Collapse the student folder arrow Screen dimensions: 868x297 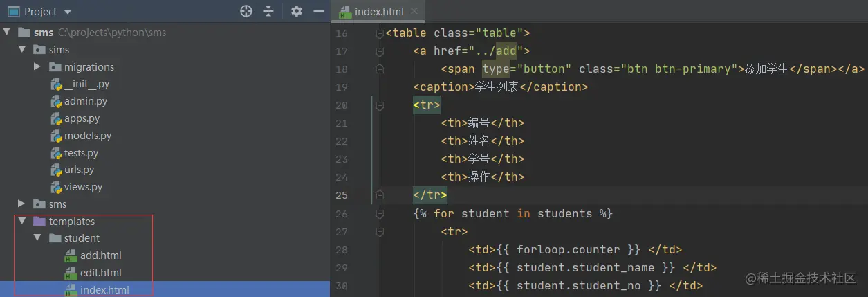tap(38, 238)
